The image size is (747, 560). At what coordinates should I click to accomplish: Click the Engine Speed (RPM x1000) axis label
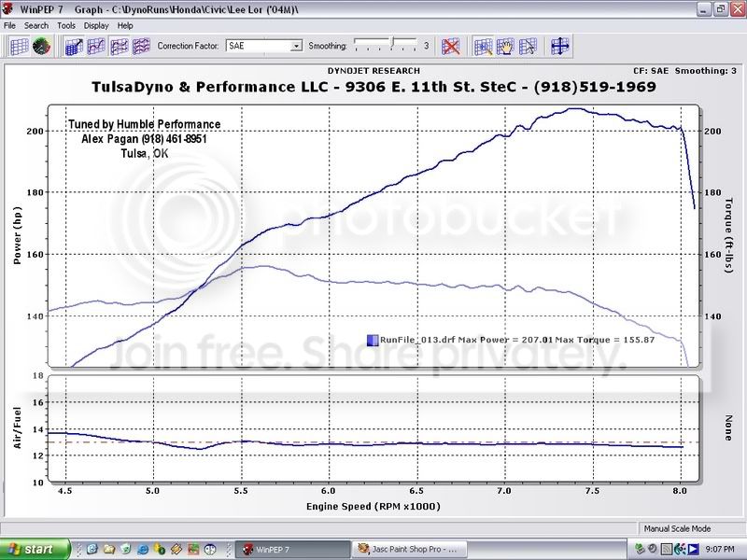click(x=373, y=506)
